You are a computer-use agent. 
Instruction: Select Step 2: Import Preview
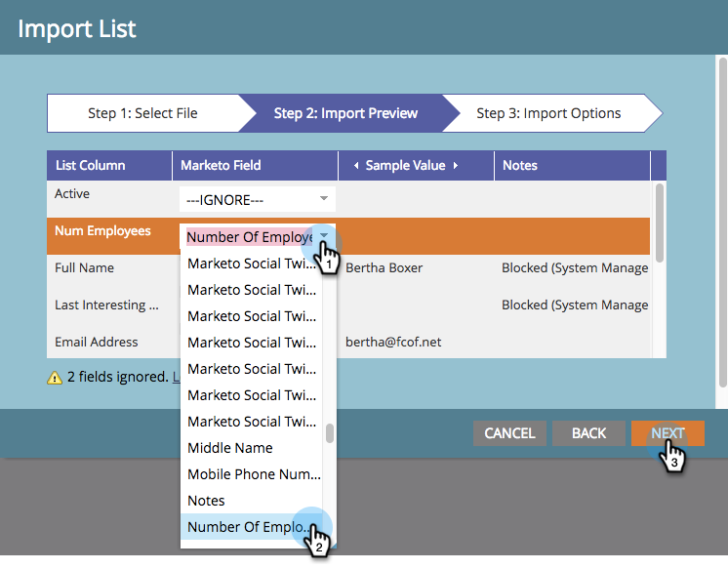[345, 113]
